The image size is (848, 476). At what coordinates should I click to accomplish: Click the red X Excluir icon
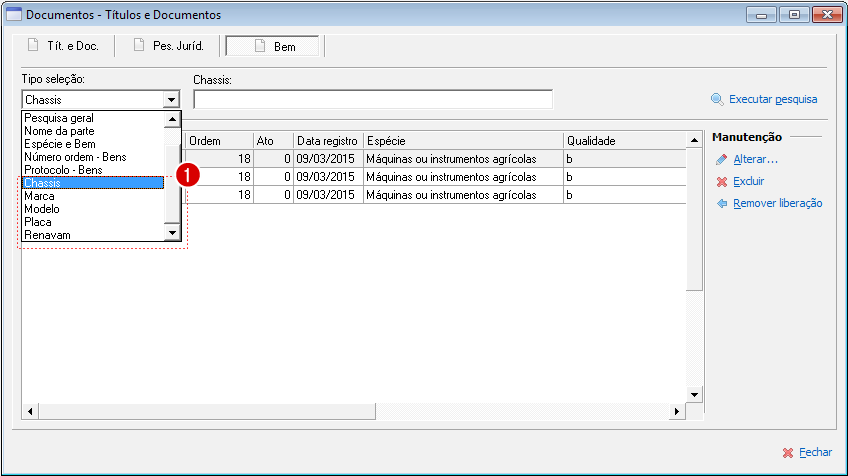click(x=722, y=181)
